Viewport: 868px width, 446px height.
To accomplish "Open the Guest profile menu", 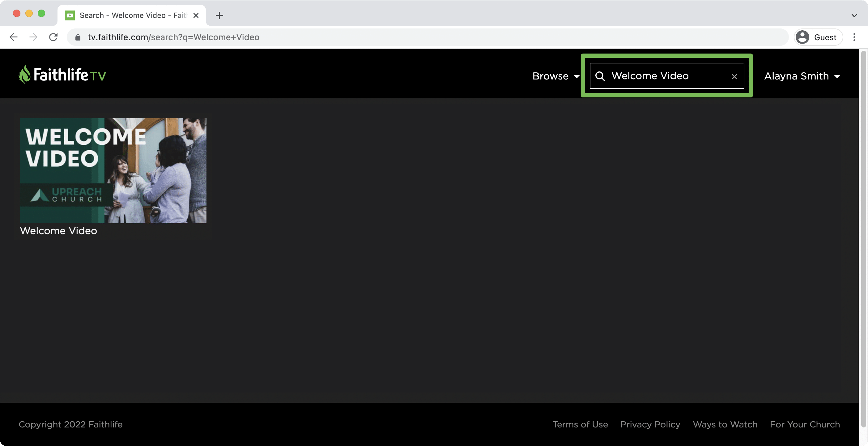I will [818, 37].
